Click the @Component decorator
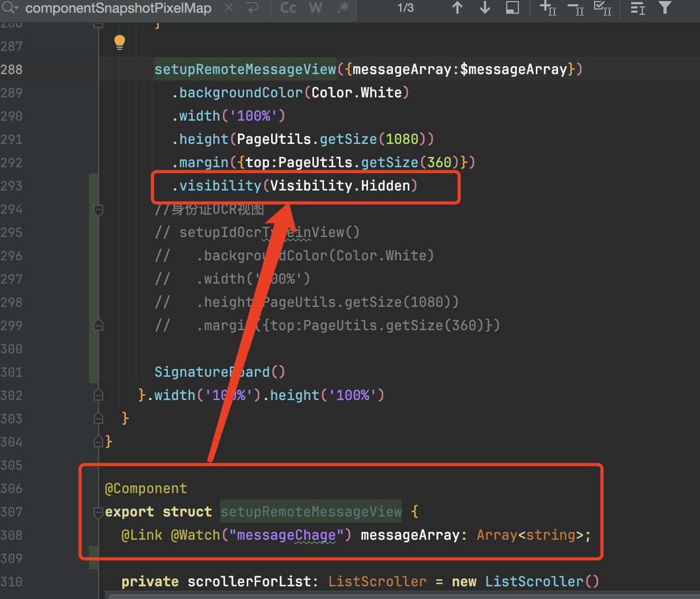 click(146, 488)
